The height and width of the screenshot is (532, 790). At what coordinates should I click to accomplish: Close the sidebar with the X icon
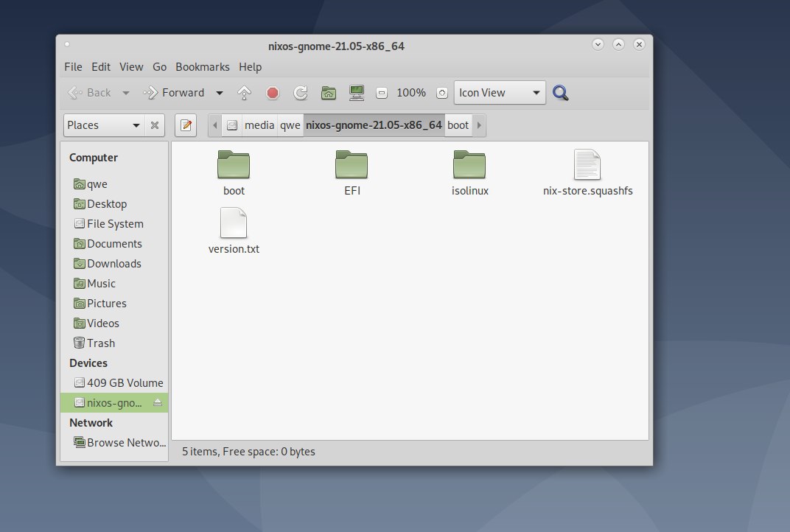155,125
